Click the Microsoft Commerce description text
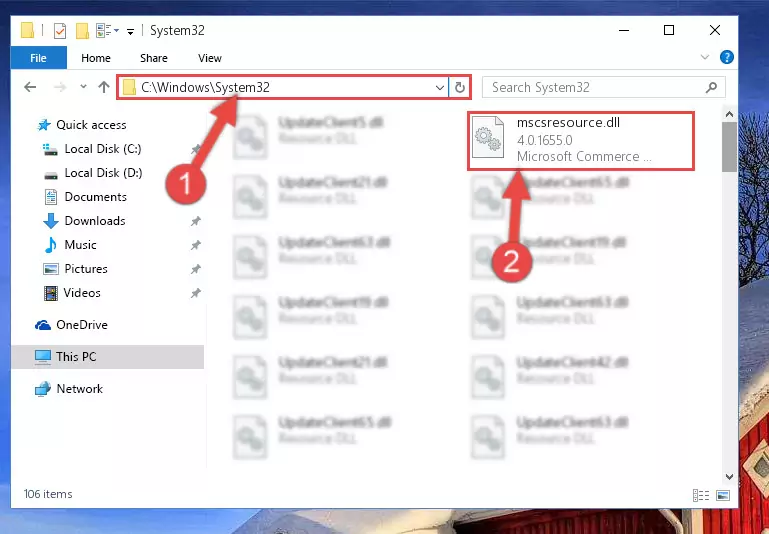 click(584, 156)
